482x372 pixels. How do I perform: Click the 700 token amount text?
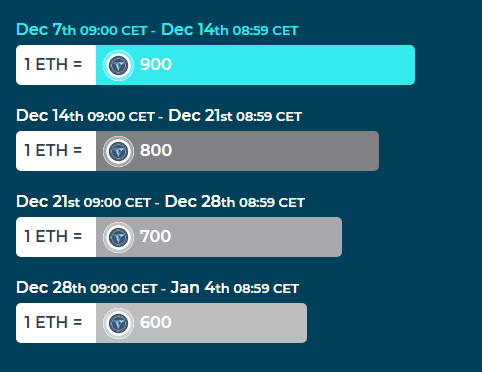coord(156,236)
